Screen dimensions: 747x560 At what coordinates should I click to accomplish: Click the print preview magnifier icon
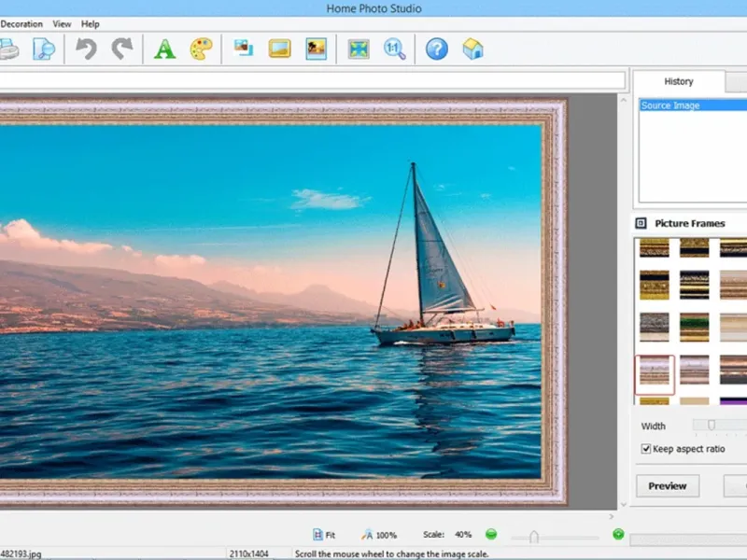44,49
